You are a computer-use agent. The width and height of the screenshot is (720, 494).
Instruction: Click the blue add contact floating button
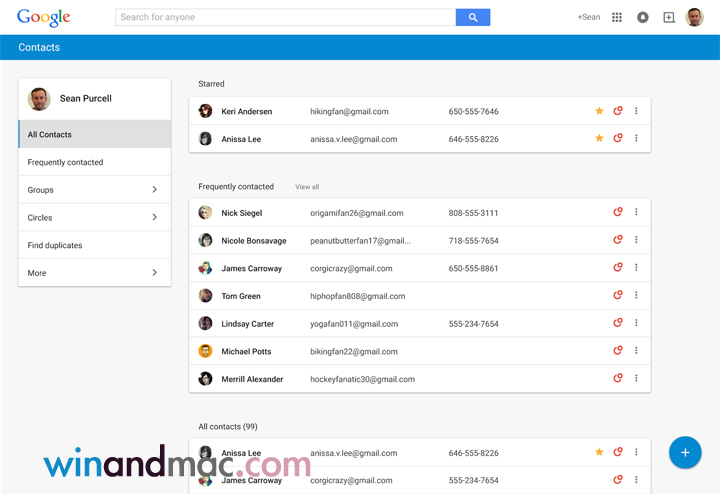685,452
